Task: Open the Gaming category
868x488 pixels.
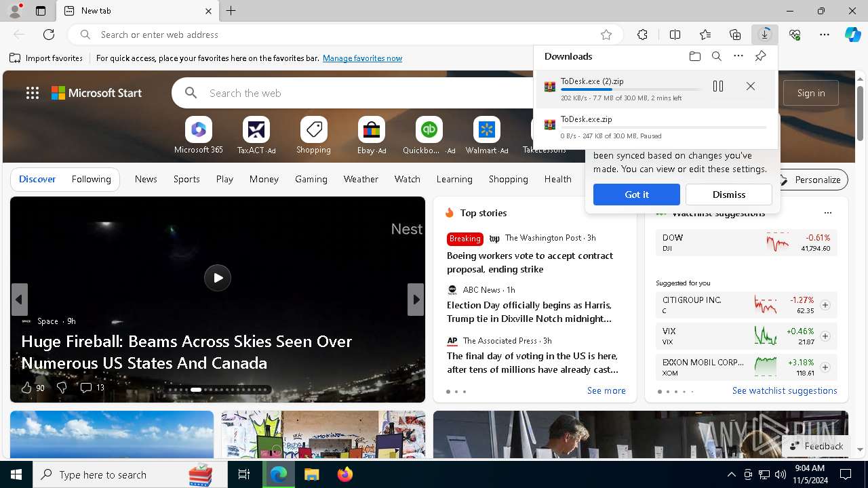Action: [x=311, y=179]
